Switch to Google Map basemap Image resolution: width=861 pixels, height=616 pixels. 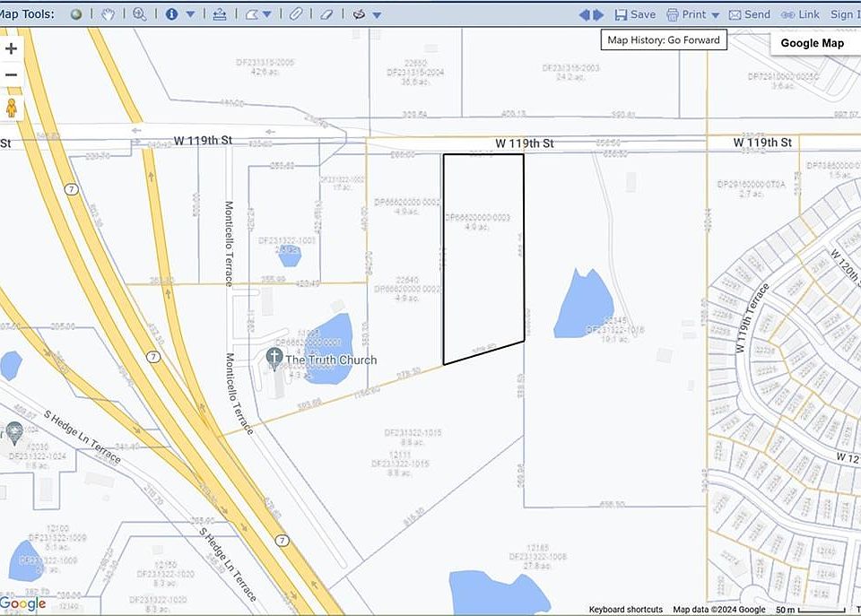813,43
